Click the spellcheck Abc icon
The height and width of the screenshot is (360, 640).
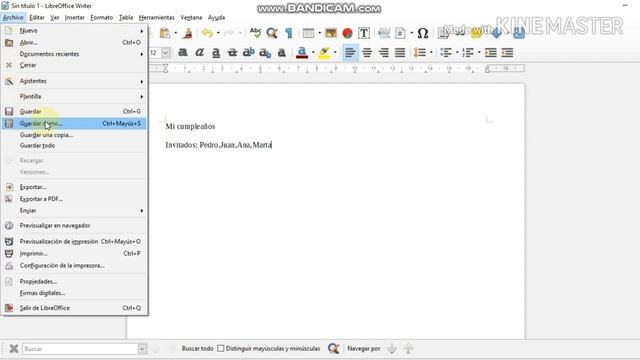coord(256,33)
